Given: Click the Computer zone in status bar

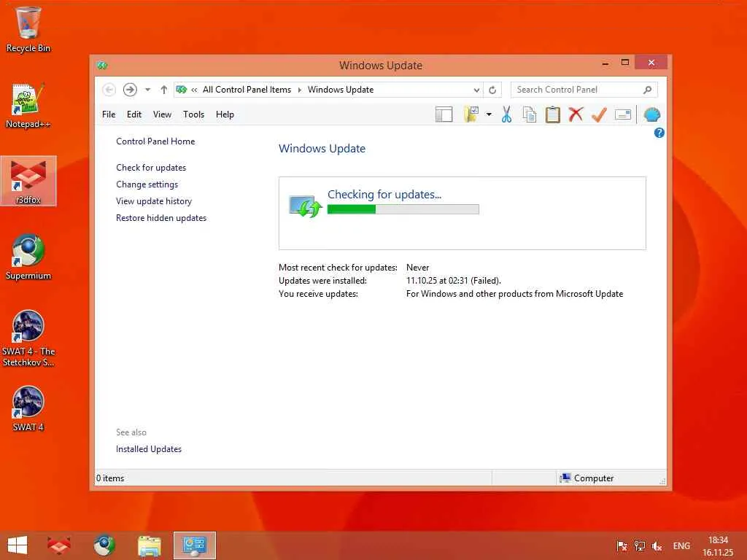Looking at the screenshot, I should (x=587, y=478).
